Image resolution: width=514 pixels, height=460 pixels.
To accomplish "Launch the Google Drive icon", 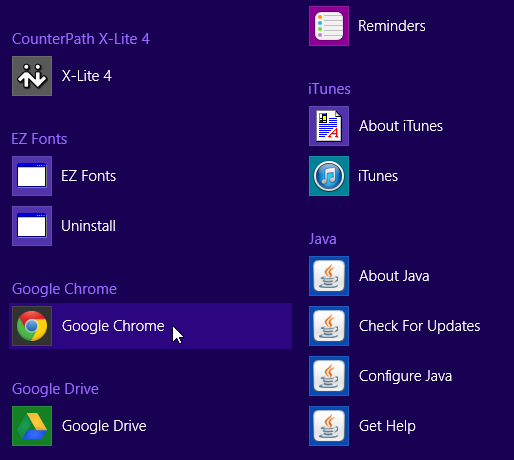I will (x=32, y=426).
